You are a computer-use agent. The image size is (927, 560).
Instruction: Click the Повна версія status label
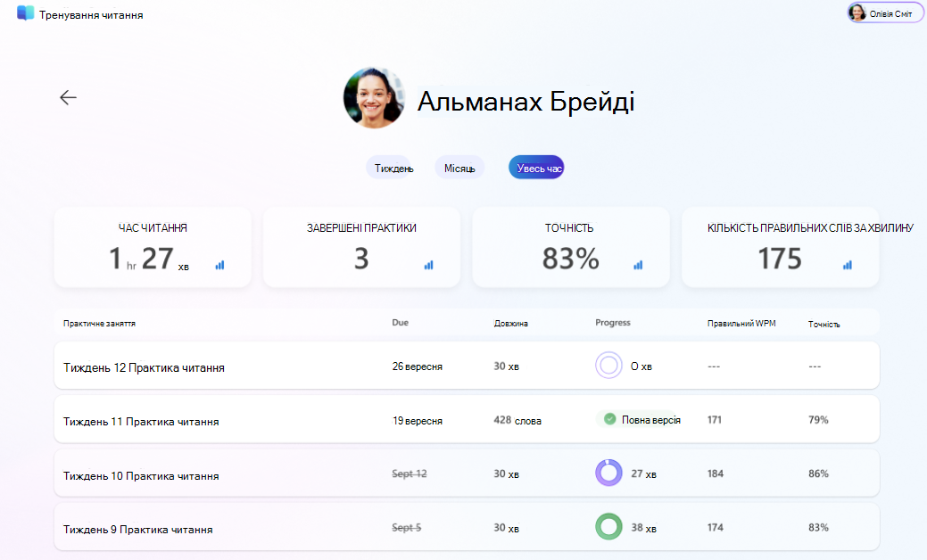[x=651, y=420]
